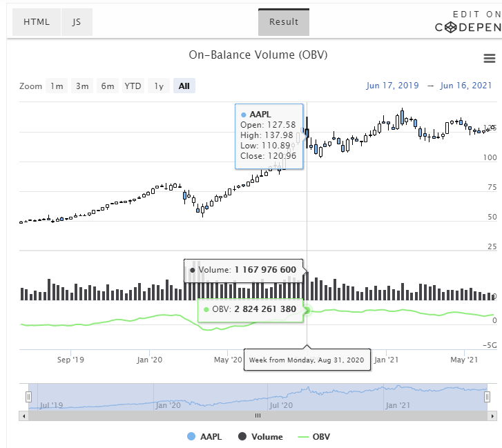This screenshot has height=448, width=502.
Task: Click the -5G OBV axis label
Action: [x=490, y=345]
